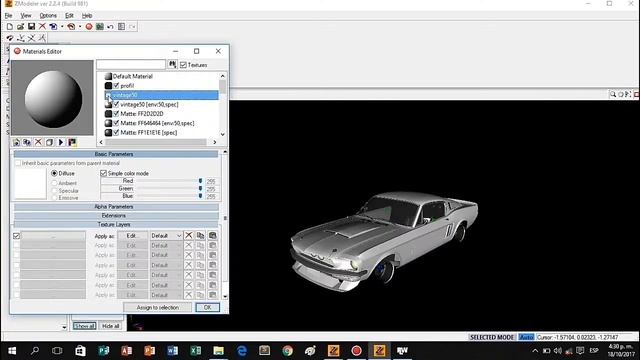640x360 pixels.
Task: Open the Options menu
Action: [x=48, y=16]
